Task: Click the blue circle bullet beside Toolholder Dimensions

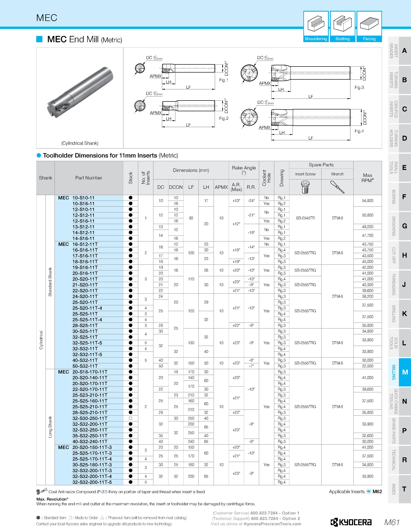Action: coord(39,155)
